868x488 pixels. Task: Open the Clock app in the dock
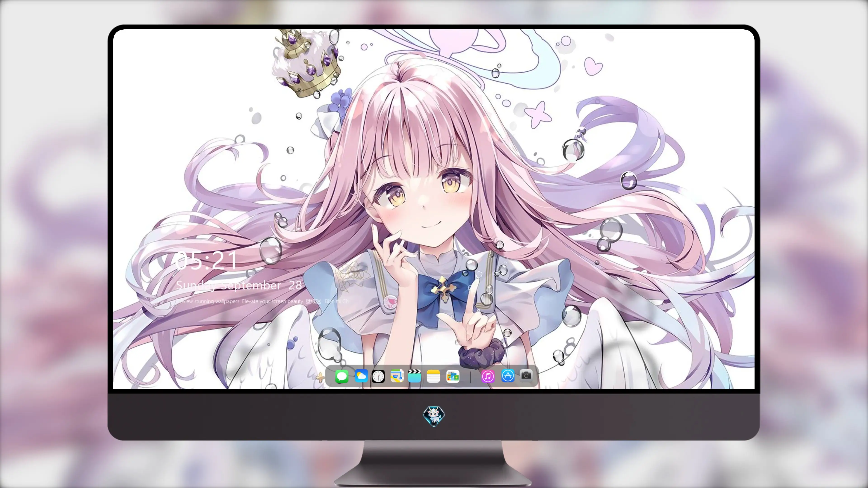pyautogui.click(x=378, y=376)
